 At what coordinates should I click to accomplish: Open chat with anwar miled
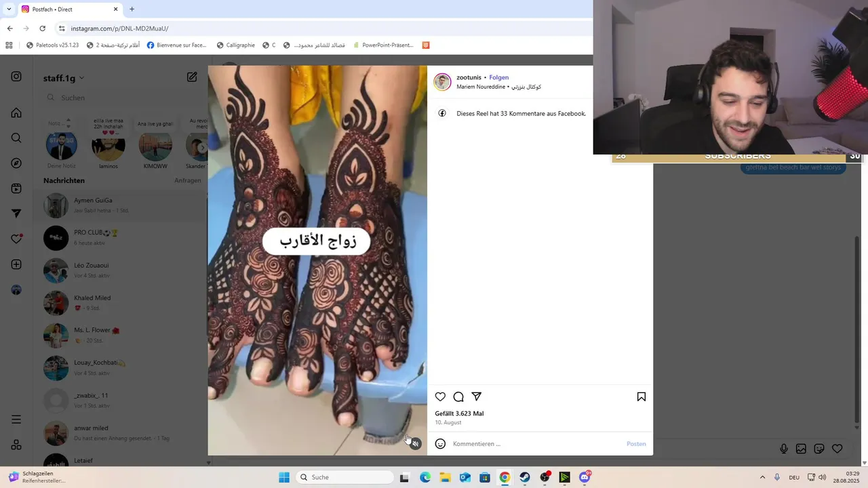(120, 433)
